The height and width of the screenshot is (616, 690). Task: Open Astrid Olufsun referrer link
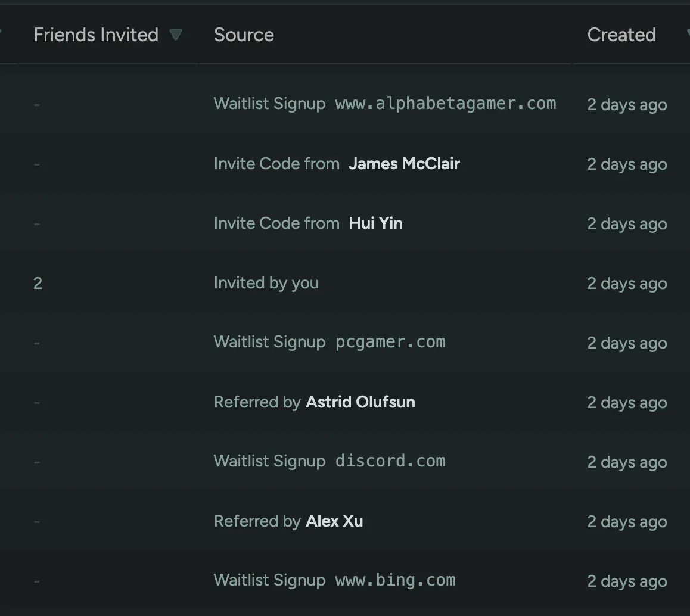360,402
